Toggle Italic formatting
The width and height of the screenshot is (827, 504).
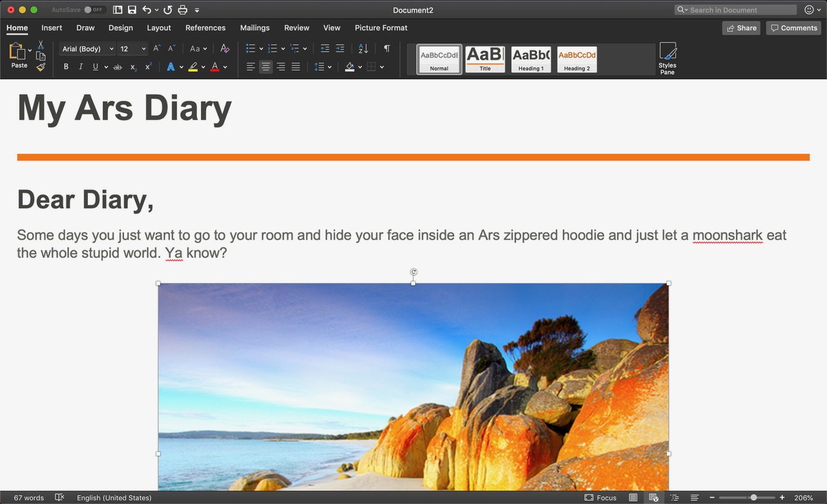tap(81, 67)
